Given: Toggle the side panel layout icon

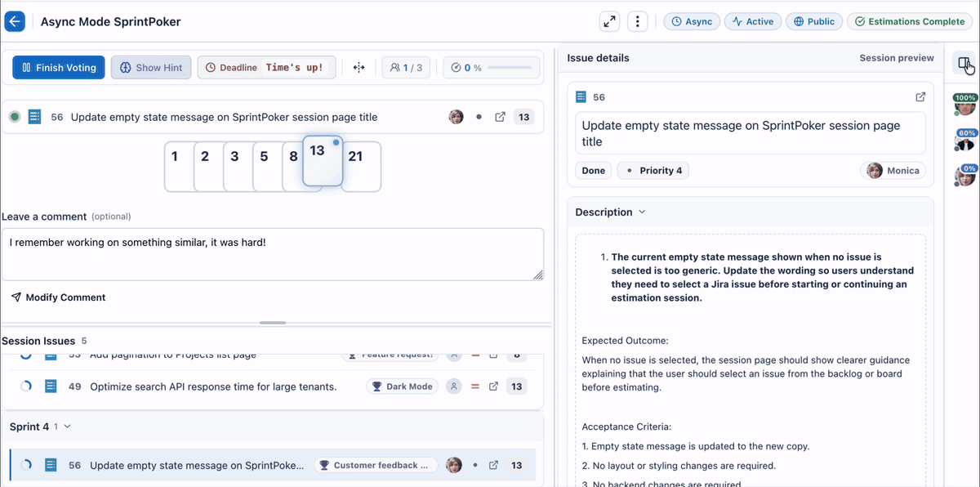Looking at the screenshot, I should point(965,64).
